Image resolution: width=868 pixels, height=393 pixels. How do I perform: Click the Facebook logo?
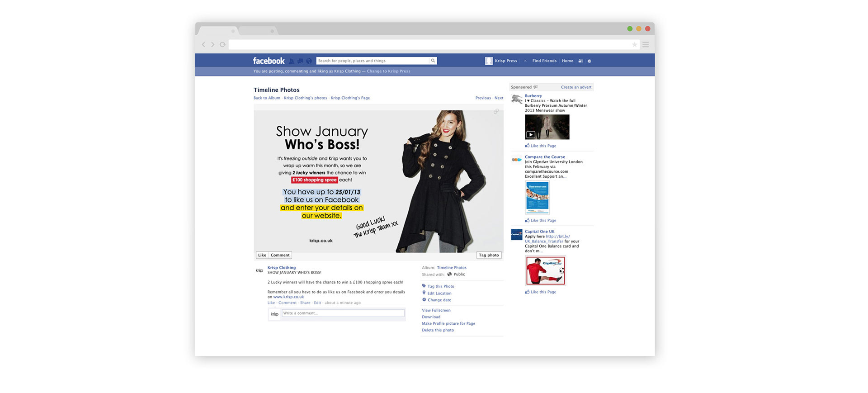tap(269, 61)
